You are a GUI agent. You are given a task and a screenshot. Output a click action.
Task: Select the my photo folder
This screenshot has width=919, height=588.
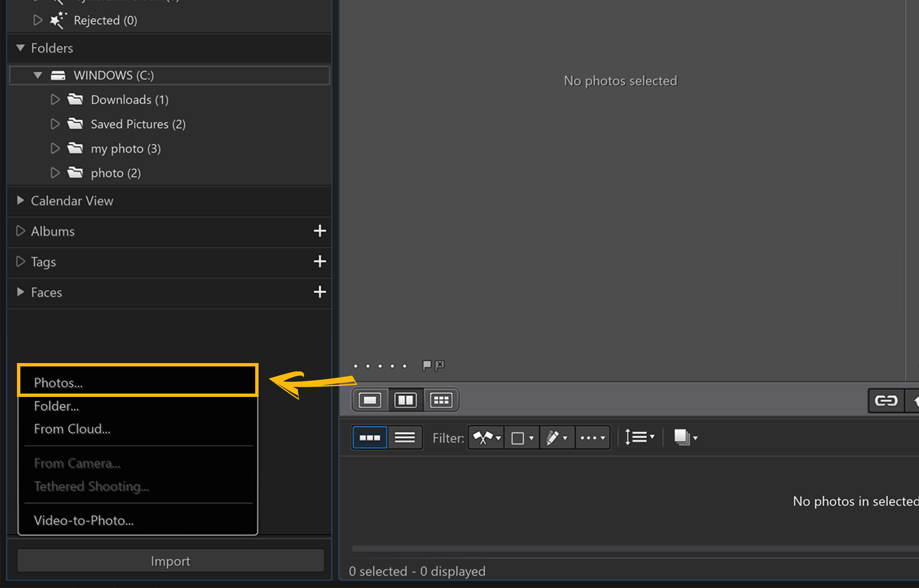click(125, 148)
